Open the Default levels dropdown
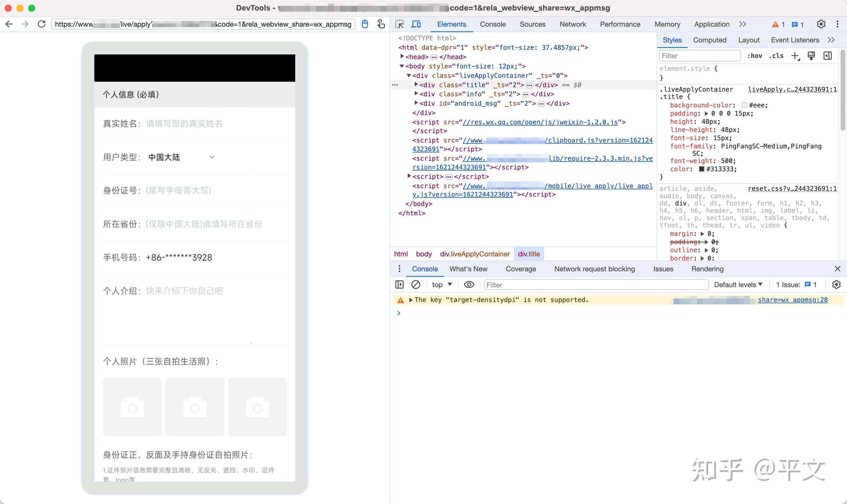This screenshot has width=847, height=504. [x=738, y=284]
